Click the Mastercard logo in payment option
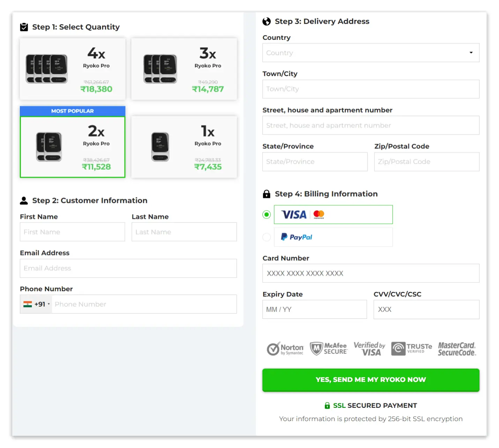Image resolution: width=499 pixels, height=448 pixels. 319,214
